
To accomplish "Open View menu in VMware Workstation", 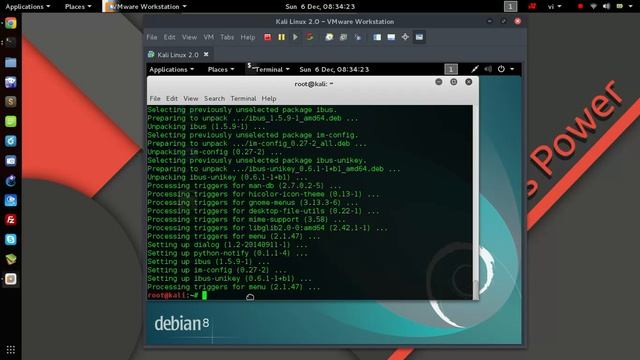I will (189, 37).
